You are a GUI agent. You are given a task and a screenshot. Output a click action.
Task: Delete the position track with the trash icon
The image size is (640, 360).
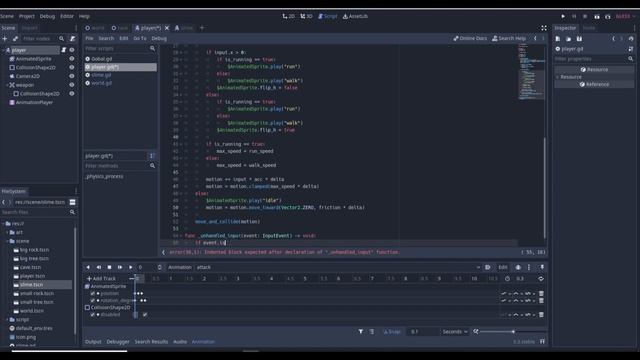[541, 293]
